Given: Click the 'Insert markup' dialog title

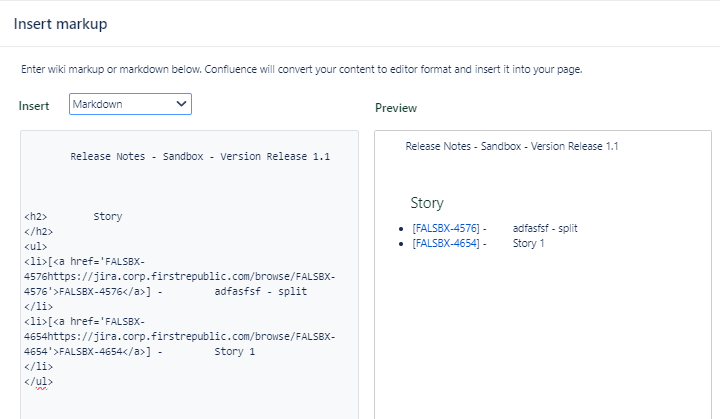Looking at the screenshot, I should point(61,24).
